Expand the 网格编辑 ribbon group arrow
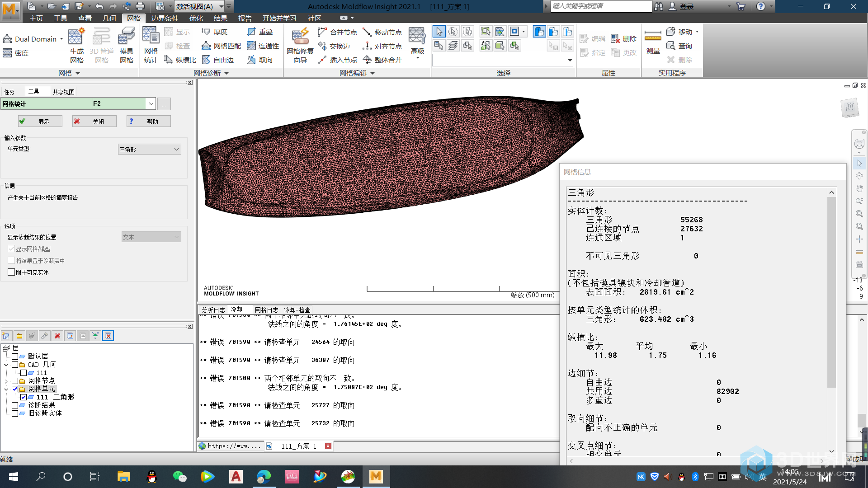 [x=373, y=73]
